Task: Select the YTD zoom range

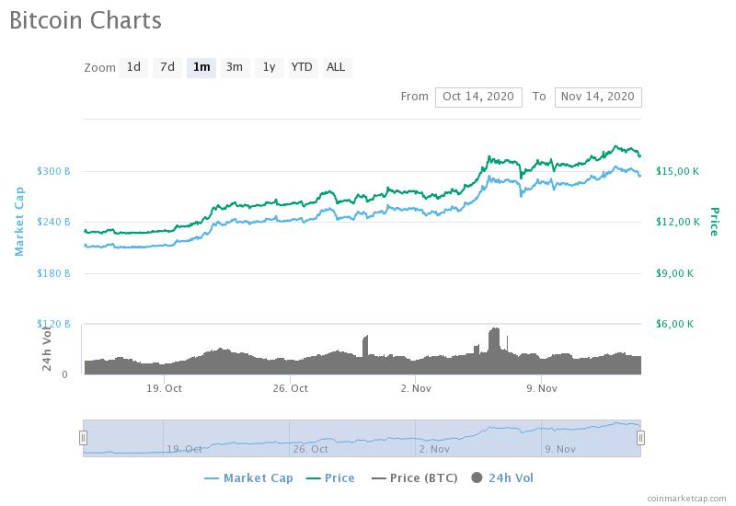Action: click(302, 68)
